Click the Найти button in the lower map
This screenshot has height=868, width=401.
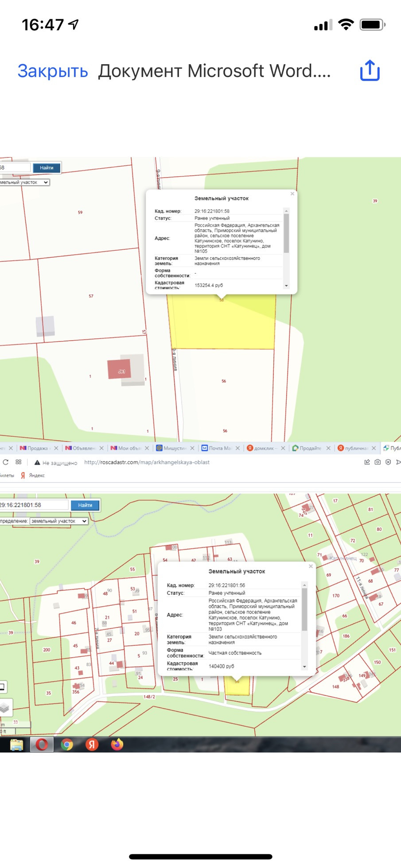coord(85,505)
